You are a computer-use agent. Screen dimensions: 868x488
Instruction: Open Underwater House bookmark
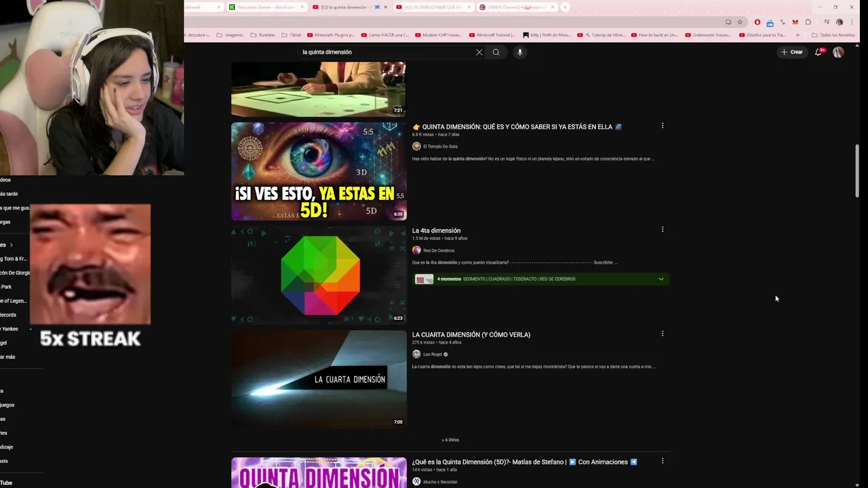click(708, 35)
